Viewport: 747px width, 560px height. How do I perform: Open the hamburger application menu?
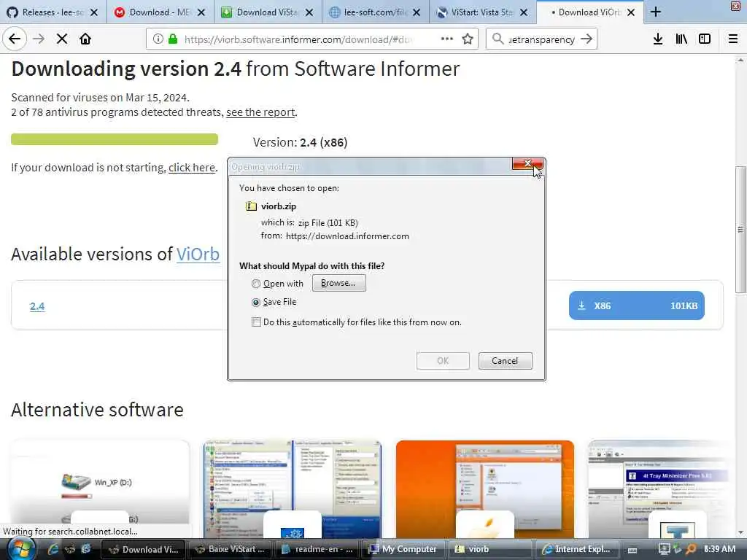click(x=733, y=39)
